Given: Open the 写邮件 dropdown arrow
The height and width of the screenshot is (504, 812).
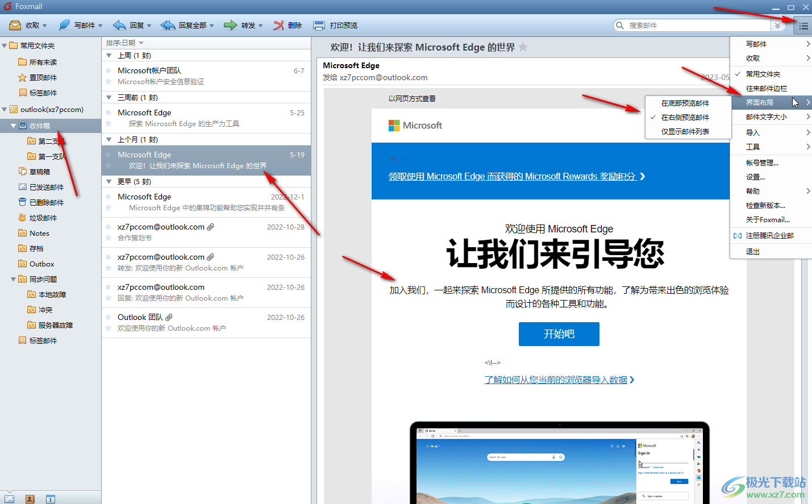Looking at the screenshot, I should click(100, 26).
